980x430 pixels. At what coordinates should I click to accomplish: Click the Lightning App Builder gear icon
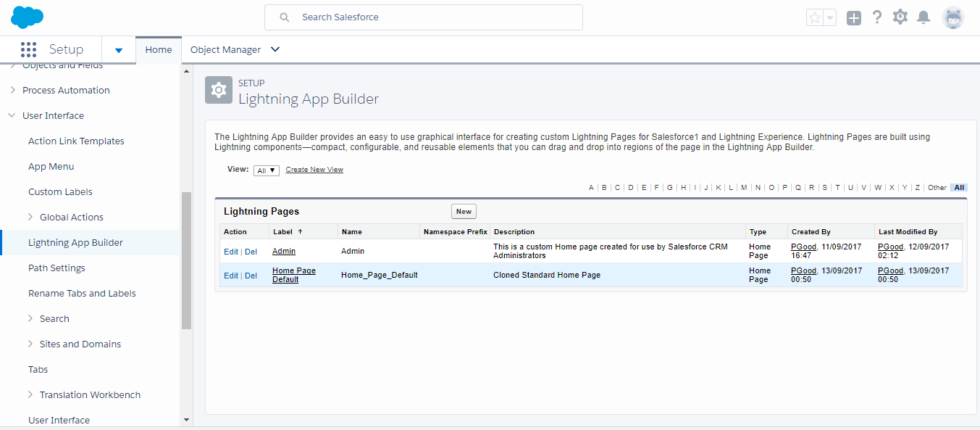pyautogui.click(x=217, y=91)
